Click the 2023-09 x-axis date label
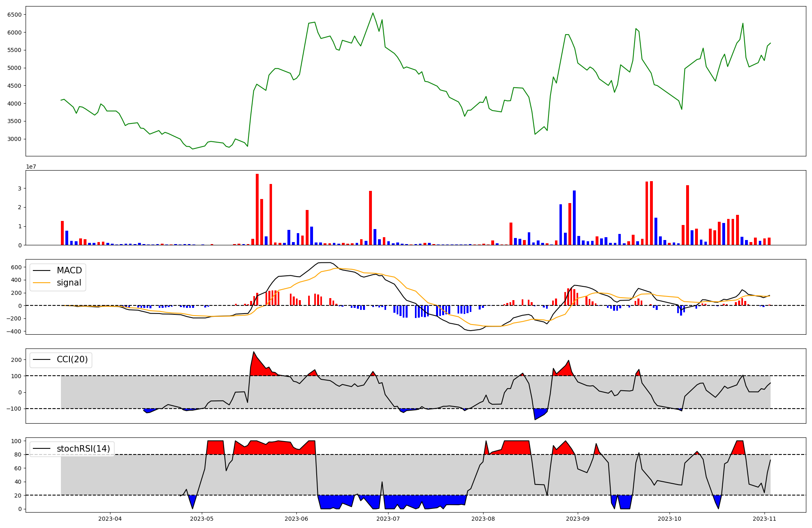812x528 pixels. coord(578,519)
